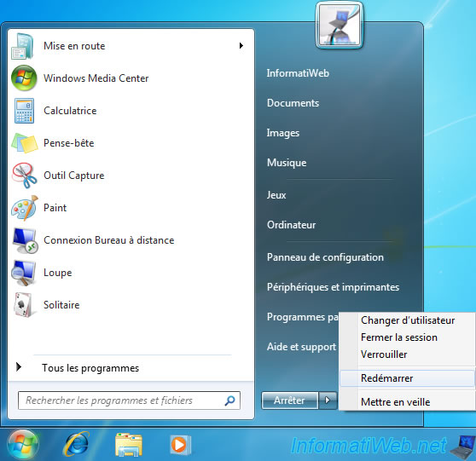Click the Arrêter shutdown button
Screen dimensions: 476x461
[289, 400]
